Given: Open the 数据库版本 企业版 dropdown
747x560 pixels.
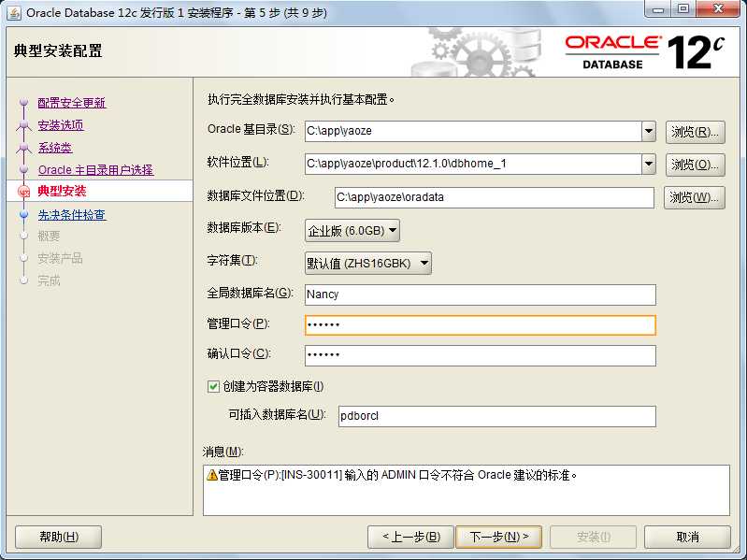Looking at the screenshot, I should pyautogui.click(x=352, y=231).
